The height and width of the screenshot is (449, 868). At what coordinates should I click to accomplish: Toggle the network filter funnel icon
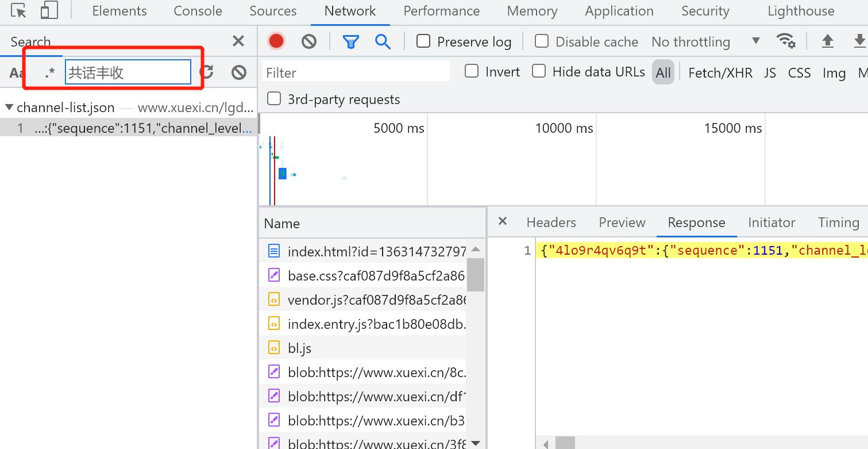tap(350, 41)
